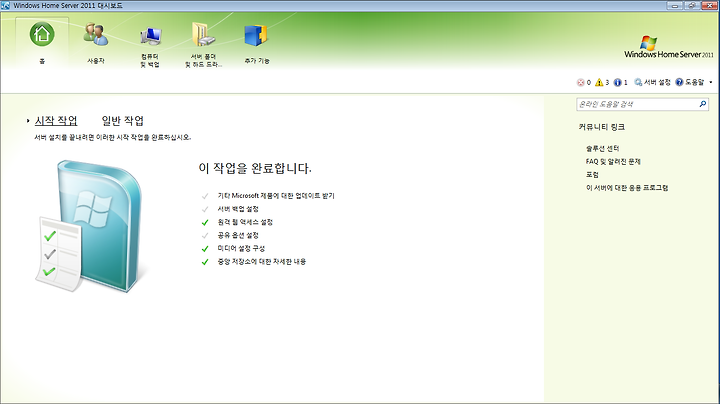View the blue informational alerts icon

(x=620, y=83)
